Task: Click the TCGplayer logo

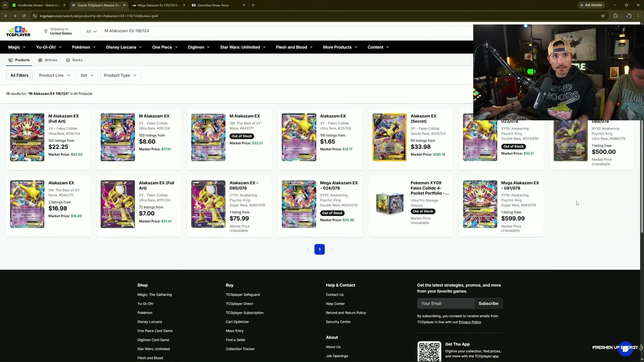Action: (x=18, y=32)
